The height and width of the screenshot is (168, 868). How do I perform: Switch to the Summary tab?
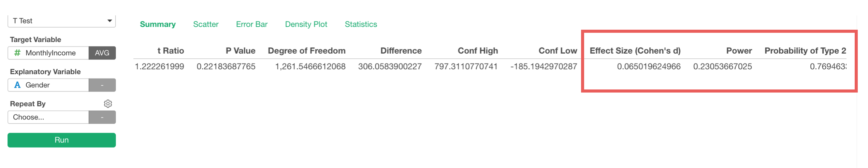[158, 24]
